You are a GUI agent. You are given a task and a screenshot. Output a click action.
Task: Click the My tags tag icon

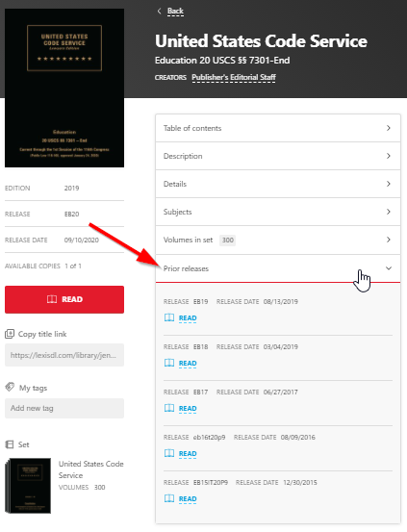(x=10, y=387)
